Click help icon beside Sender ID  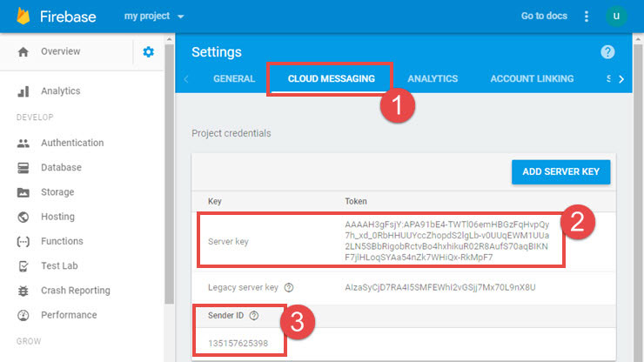click(x=254, y=316)
